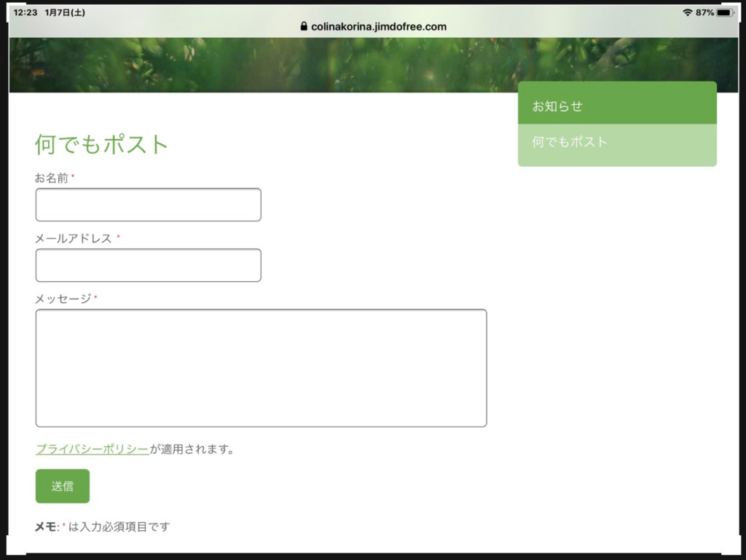Tap the battery icon in status bar
This screenshot has height=560, width=746.
pyautogui.click(x=726, y=12)
